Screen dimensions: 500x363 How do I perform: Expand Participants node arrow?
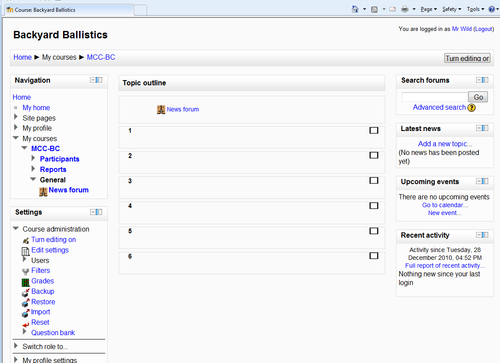point(33,158)
